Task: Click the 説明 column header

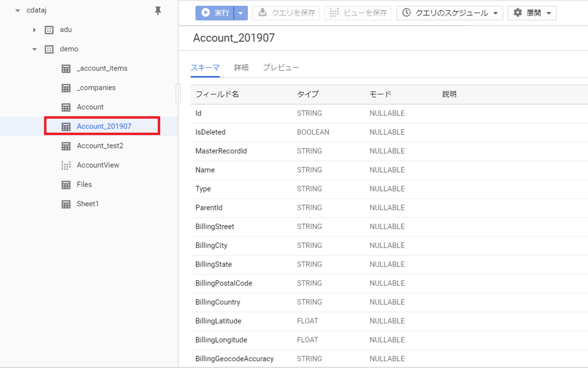Action: 449,94
